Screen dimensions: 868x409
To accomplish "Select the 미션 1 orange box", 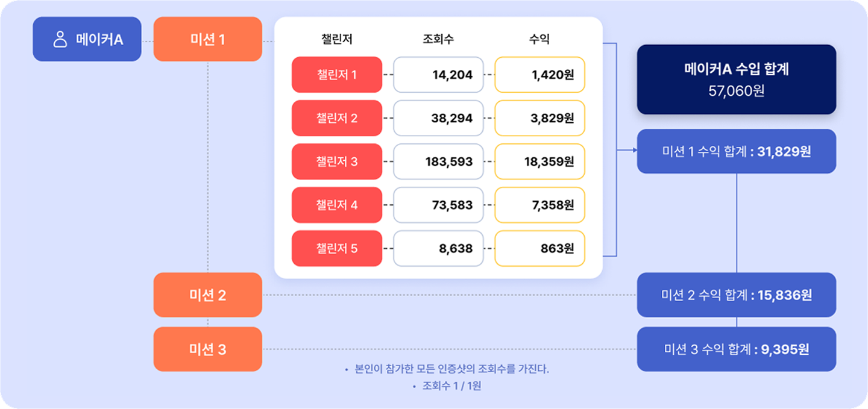I will tap(208, 39).
